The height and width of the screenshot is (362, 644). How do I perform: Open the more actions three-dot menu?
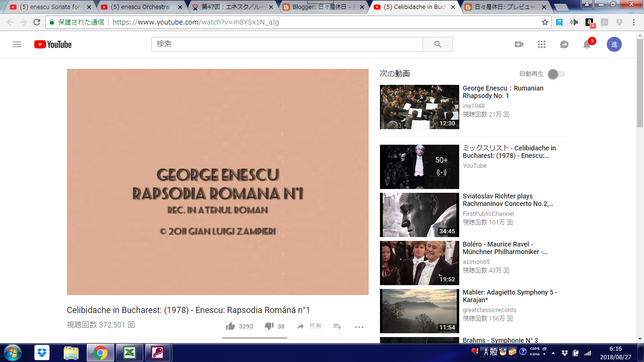click(359, 327)
